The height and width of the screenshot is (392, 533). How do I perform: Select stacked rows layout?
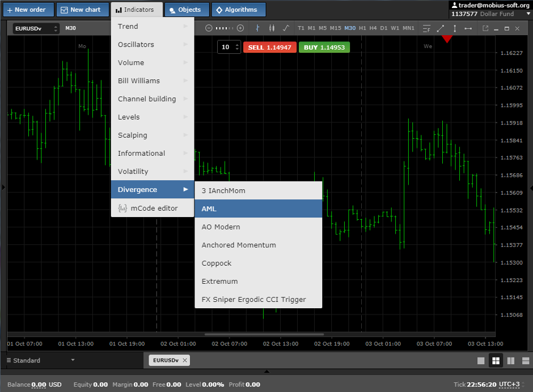pos(526,361)
